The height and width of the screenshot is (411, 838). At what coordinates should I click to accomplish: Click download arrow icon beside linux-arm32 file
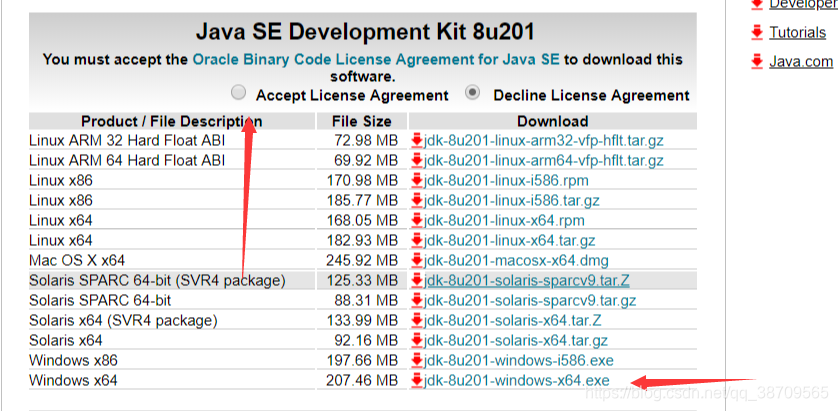[x=417, y=141]
